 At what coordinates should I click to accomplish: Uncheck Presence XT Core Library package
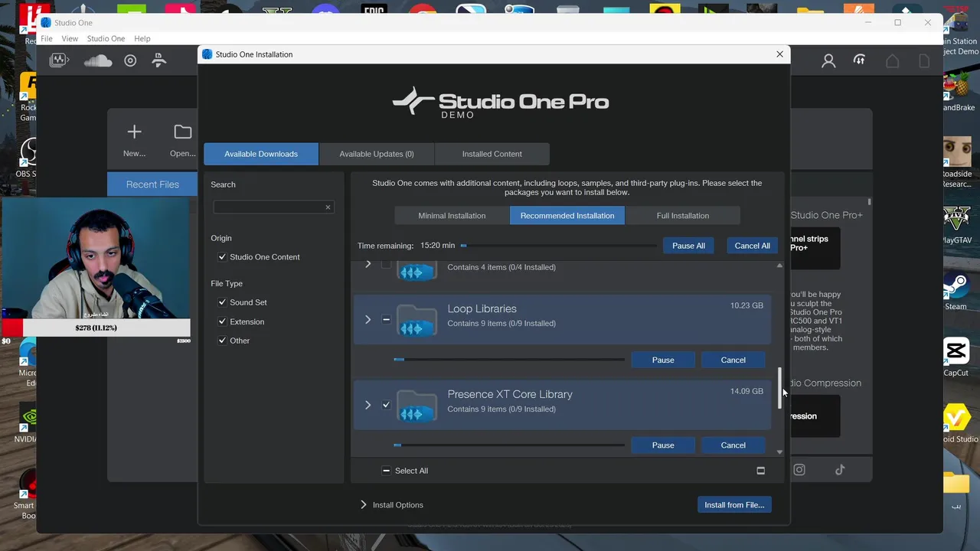386,405
